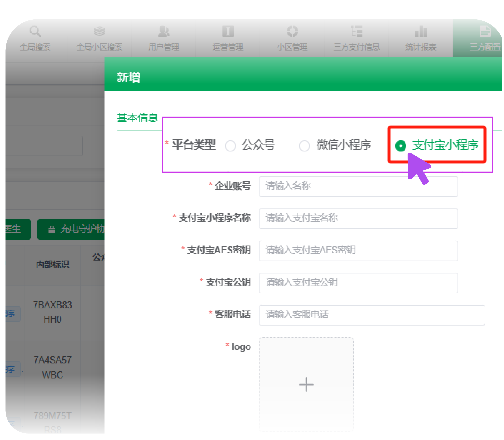Click the 小区管理 diamond icon

tap(292, 31)
